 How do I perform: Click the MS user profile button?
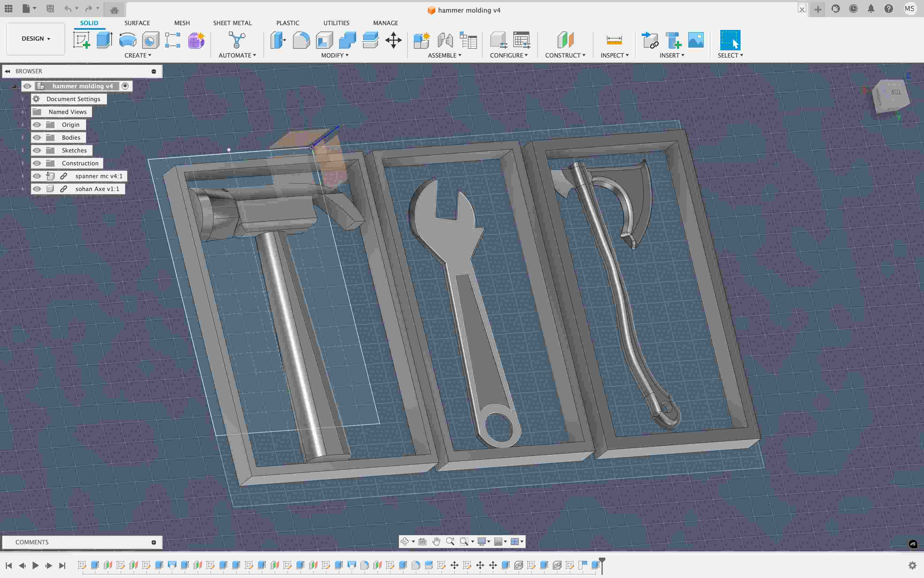click(910, 9)
